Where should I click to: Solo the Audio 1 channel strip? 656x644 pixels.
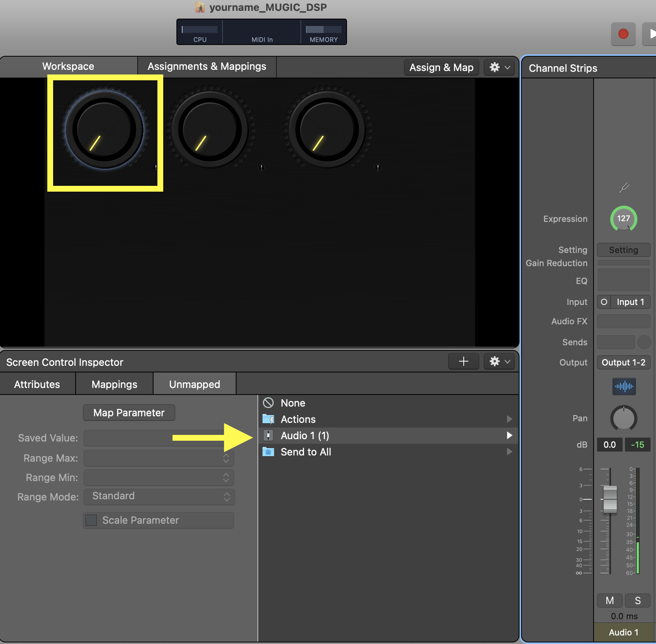637,601
